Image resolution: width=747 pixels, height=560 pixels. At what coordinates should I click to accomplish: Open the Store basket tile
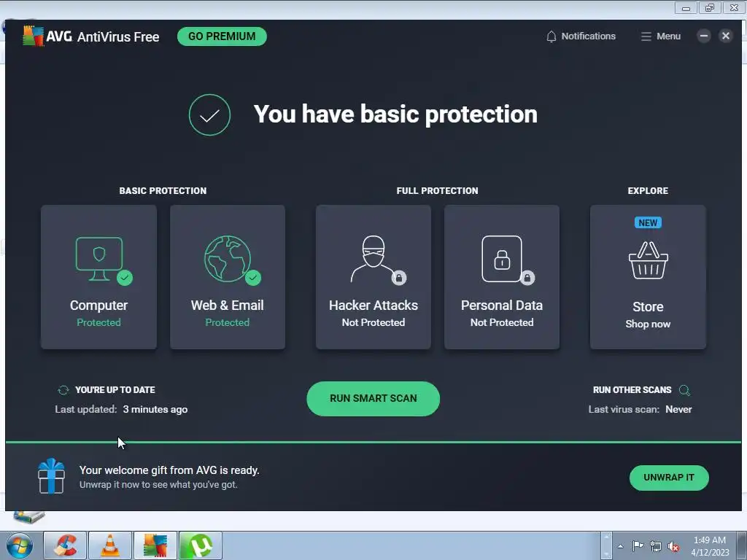pos(648,277)
